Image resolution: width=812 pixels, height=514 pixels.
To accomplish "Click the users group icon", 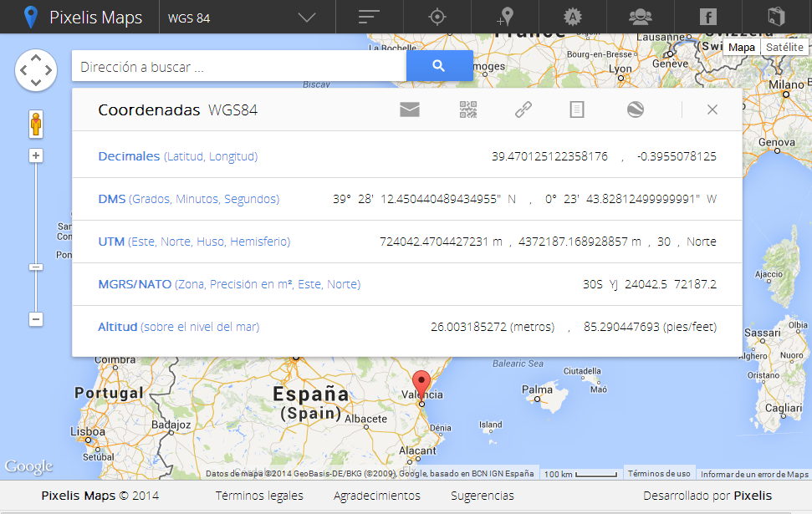I will (640, 17).
